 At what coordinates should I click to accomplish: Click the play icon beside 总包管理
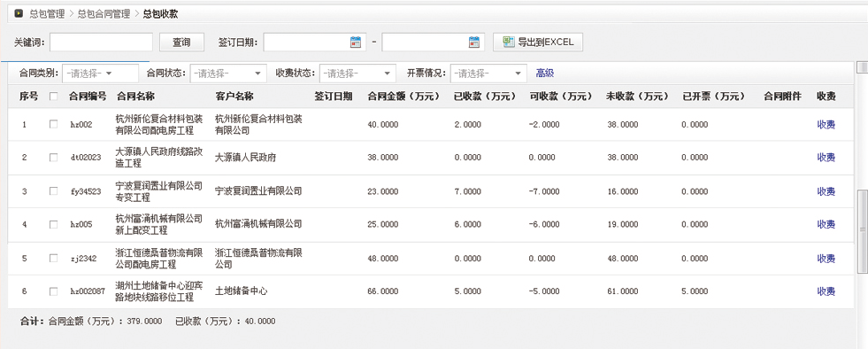19,14
